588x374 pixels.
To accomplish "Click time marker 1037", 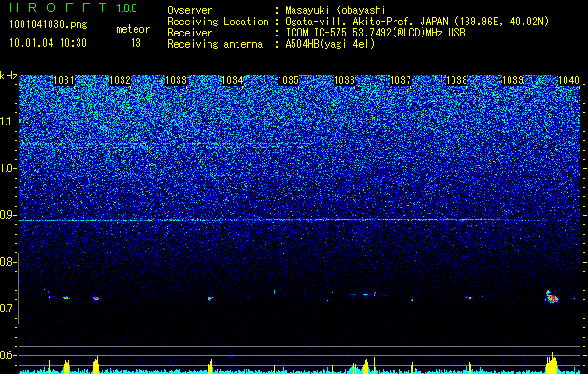I will [x=400, y=80].
